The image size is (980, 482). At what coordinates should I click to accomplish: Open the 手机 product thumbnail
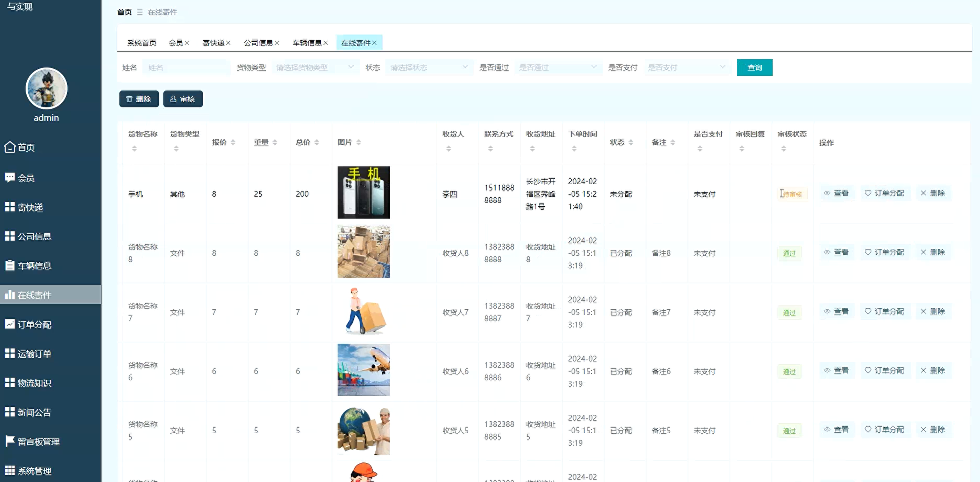point(364,192)
